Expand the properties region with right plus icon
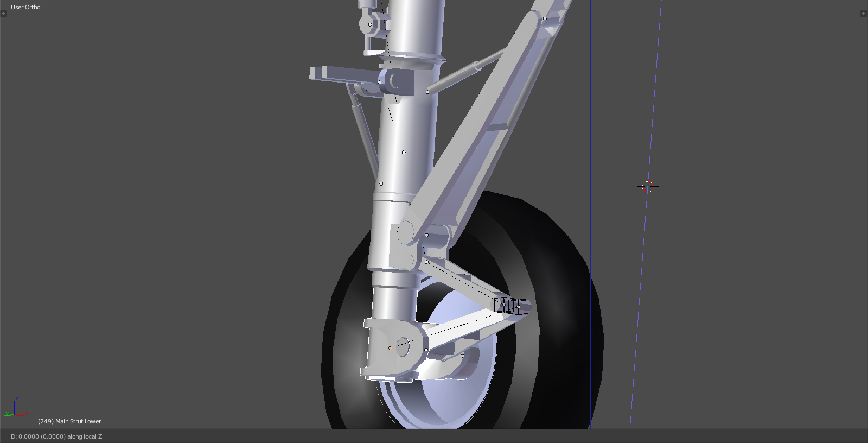The width and height of the screenshot is (868, 443). click(863, 14)
